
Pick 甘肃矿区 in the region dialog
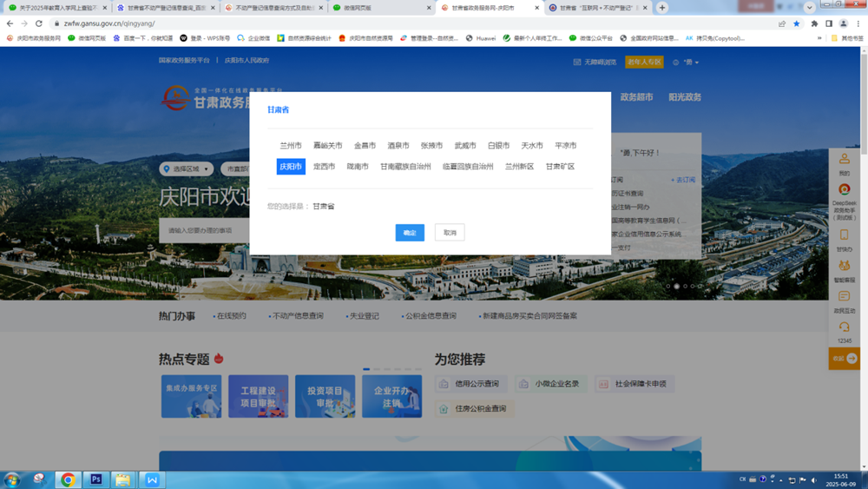coord(560,166)
